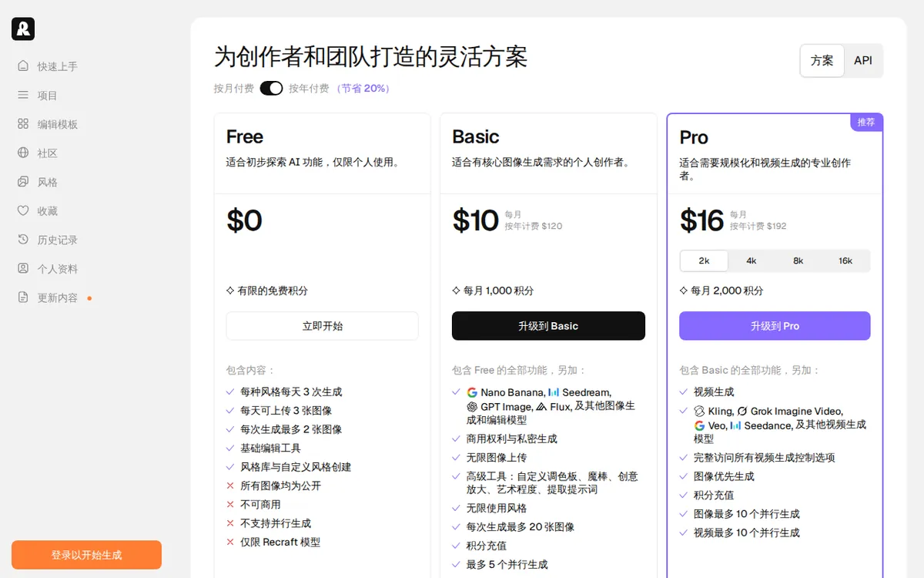This screenshot has width=924, height=578.
Task: Click the 风格 styles icon
Action: (23, 182)
